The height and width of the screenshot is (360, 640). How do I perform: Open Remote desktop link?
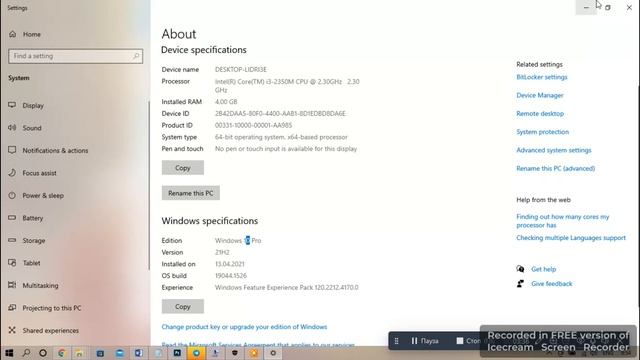(540, 113)
